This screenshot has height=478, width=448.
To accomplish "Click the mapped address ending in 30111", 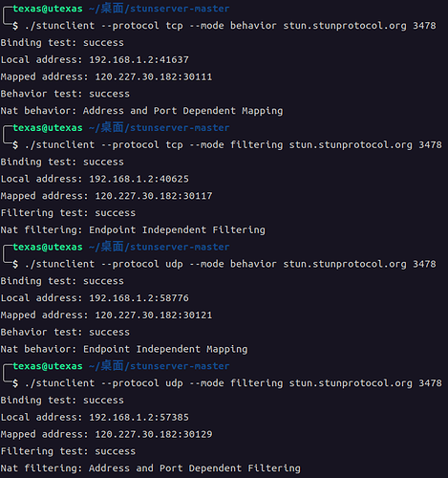I will pyautogui.click(x=154, y=76).
